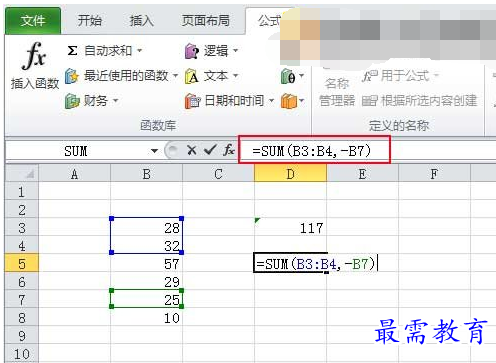Expand the Math & Trig dropdown arrow

[301, 76]
